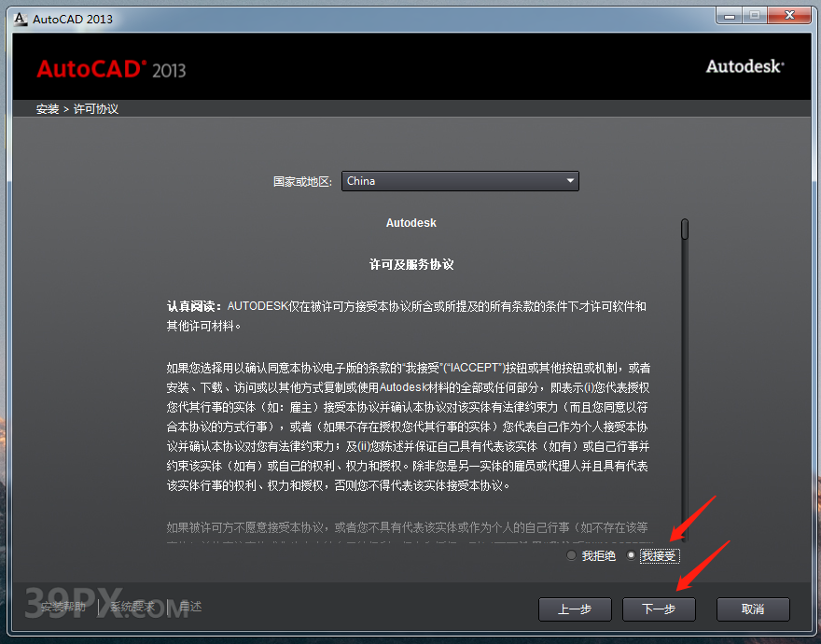821x644 pixels.
Task: Open the 国家或地区 country dropdown
Action: point(460,180)
